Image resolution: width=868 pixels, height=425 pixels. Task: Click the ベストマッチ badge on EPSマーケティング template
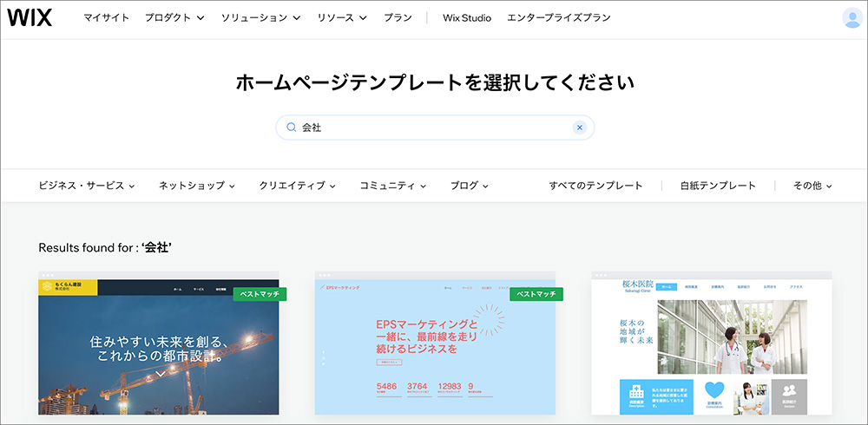[536, 294]
